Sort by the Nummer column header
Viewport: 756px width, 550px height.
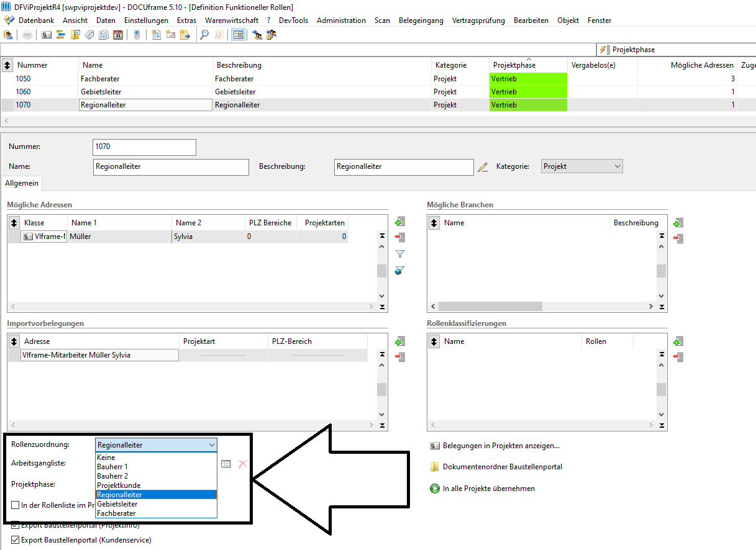click(47, 65)
